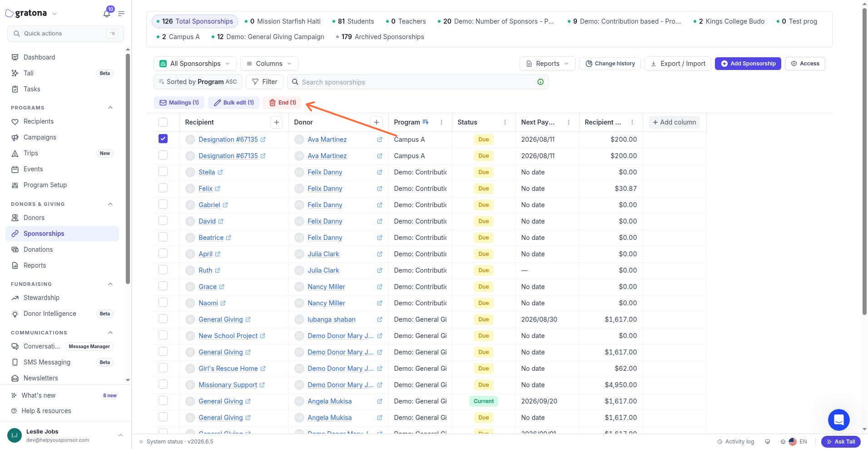Uncheck the first Designation #67135 row
The image size is (868, 449).
tap(163, 139)
